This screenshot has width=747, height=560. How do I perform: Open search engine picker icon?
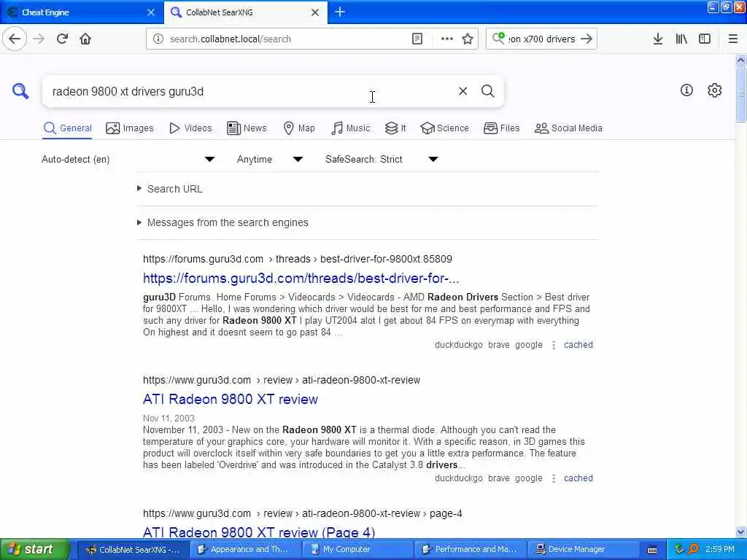(498, 38)
